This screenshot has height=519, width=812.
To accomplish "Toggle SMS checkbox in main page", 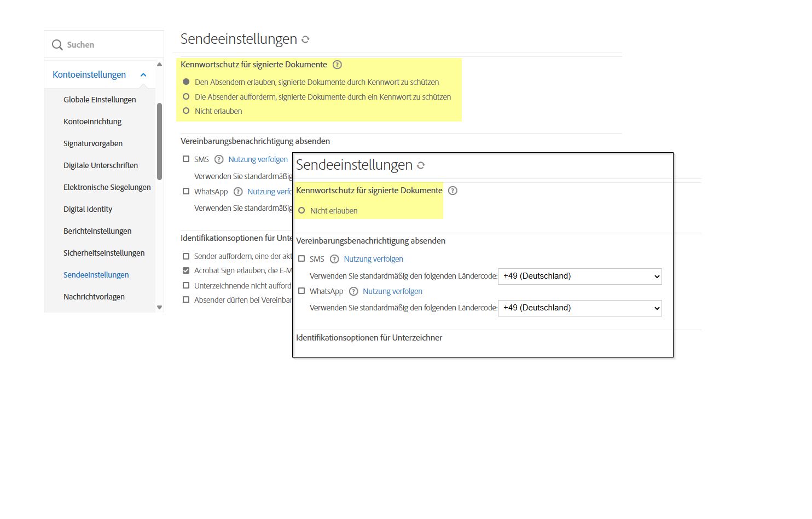I will 186,159.
